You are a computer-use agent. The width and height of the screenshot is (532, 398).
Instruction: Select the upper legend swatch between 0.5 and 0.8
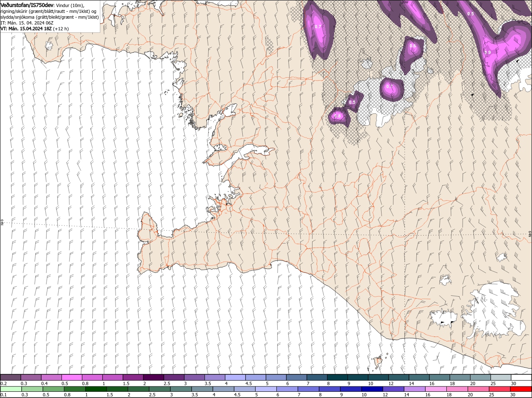tap(72, 377)
